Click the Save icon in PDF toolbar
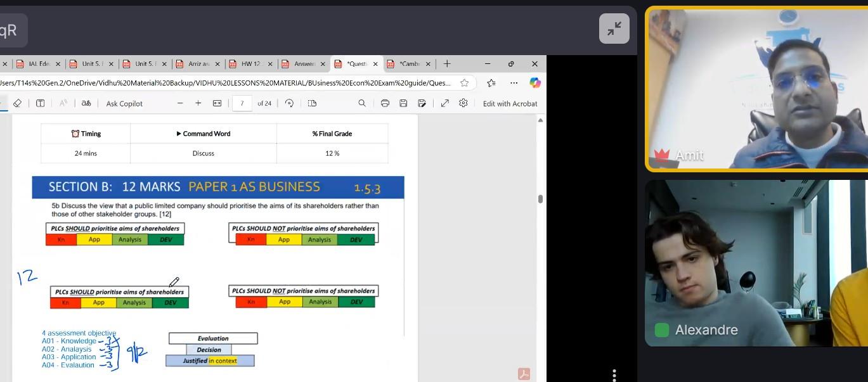The image size is (868, 382). (x=403, y=103)
